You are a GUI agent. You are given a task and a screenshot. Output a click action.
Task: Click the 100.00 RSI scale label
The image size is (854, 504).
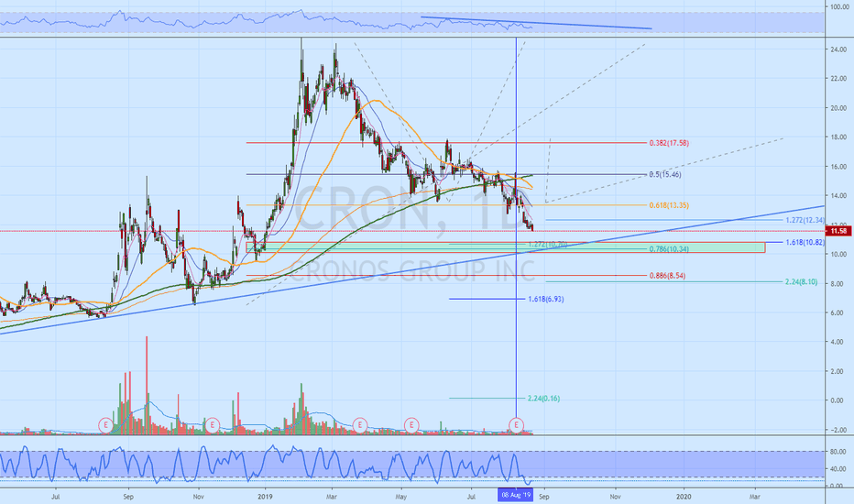pyautogui.click(x=840, y=7)
